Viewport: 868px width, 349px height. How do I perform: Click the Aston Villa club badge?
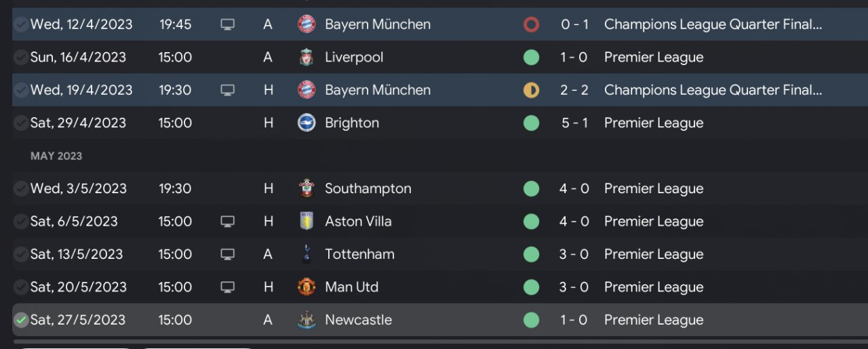pyautogui.click(x=307, y=221)
